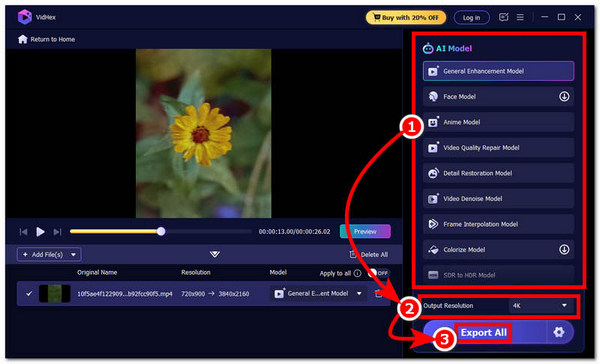Skip to previous frame
Screen dimensions: 600x364
(23, 232)
